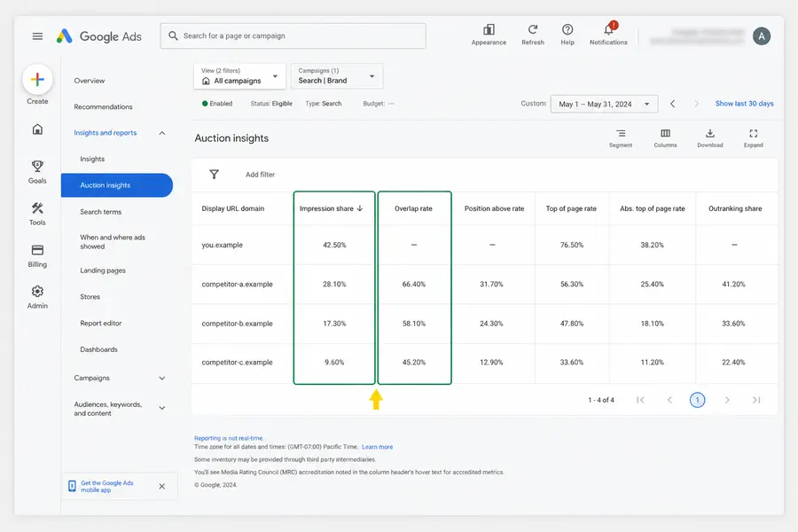Click Abs. top of page rate header

[x=653, y=208]
